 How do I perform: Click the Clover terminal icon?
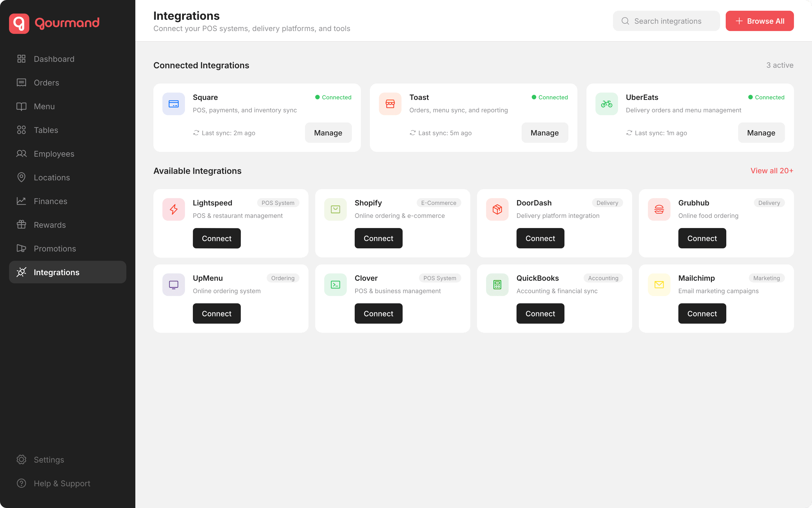336,284
